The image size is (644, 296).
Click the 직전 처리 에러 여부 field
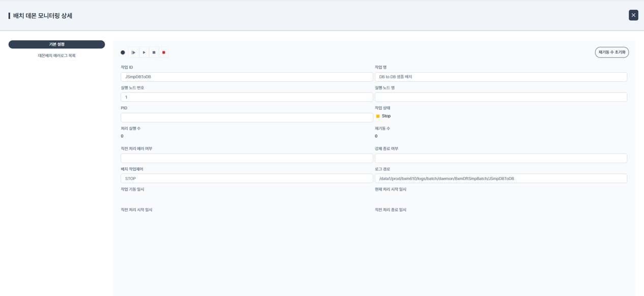click(x=247, y=158)
